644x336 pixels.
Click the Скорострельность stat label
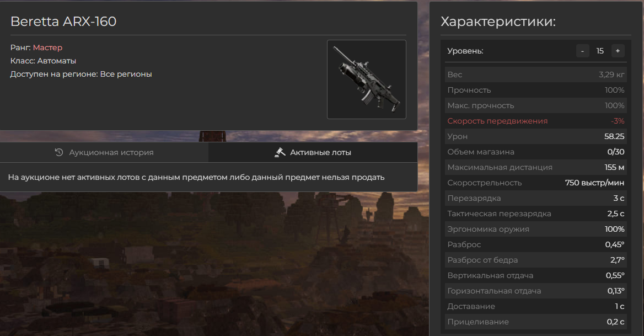click(485, 183)
